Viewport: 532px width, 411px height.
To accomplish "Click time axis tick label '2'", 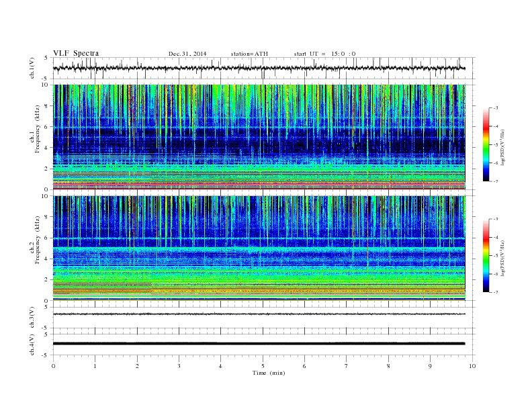I will point(137,366).
